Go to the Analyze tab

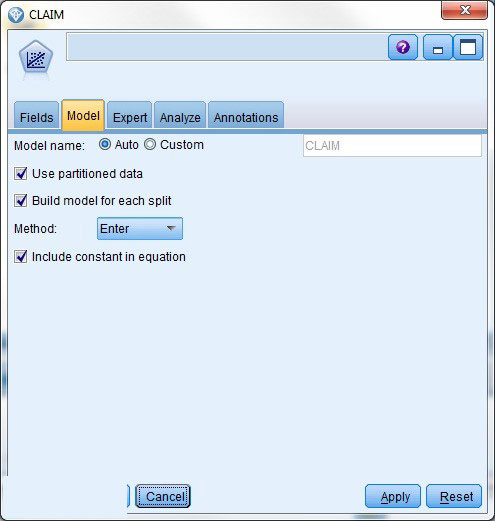[180, 115]
